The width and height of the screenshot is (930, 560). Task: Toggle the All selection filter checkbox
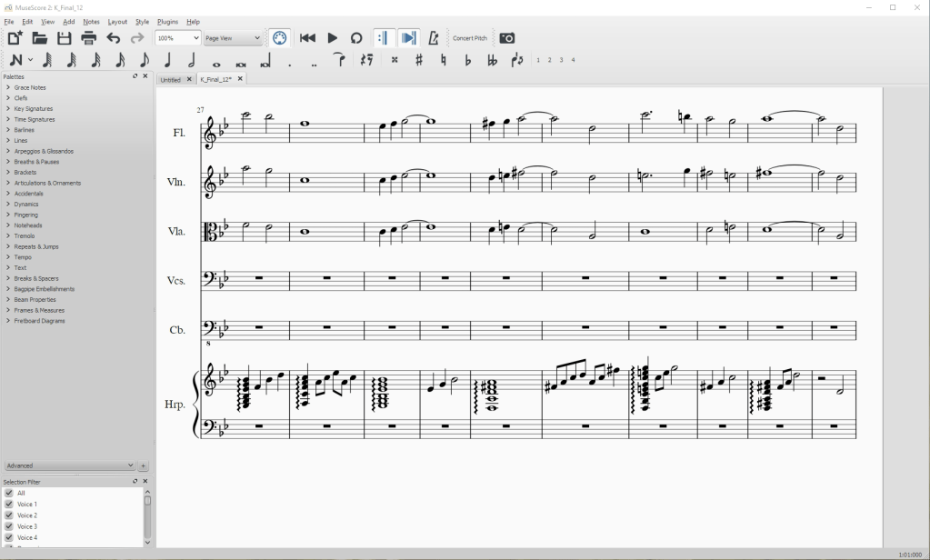(x=9, y=493)
